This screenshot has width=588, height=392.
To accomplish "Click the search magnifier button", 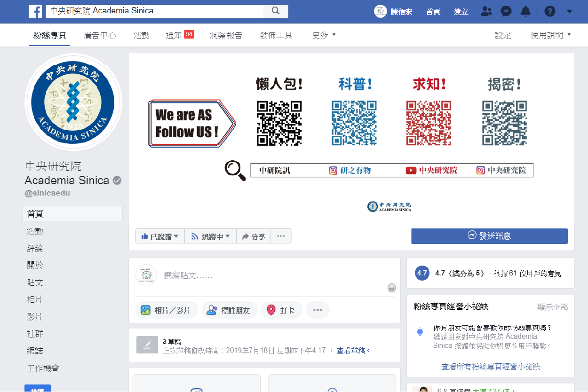I will tap(276, 11).
